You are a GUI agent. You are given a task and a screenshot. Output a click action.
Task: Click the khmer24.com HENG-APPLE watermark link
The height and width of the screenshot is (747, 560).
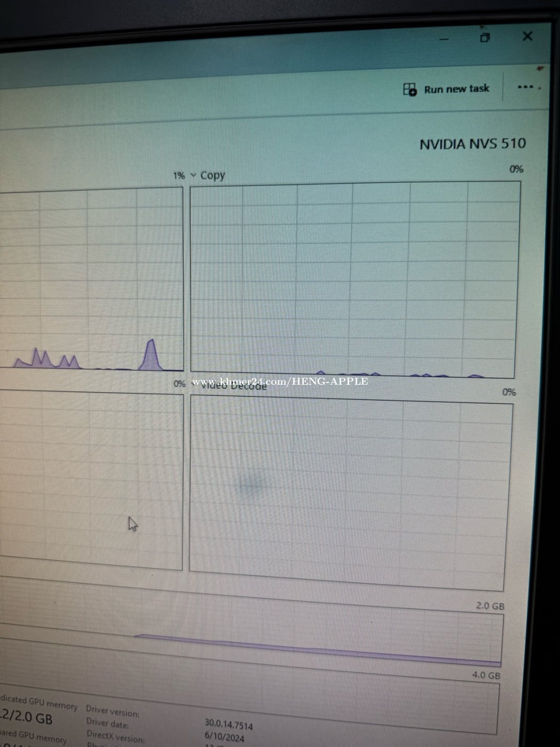pyautogui.click(x=279, y=382)
